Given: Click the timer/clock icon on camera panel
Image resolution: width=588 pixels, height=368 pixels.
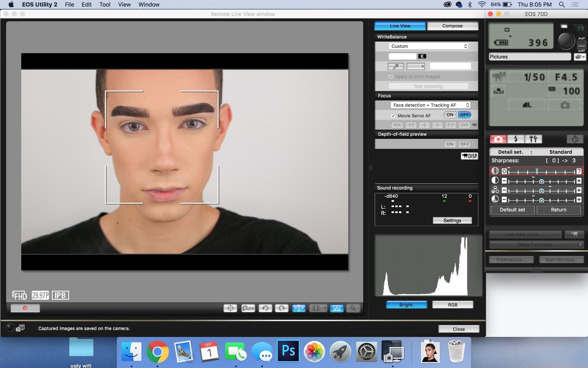Looking at the screenshot, I should [574, 139].
